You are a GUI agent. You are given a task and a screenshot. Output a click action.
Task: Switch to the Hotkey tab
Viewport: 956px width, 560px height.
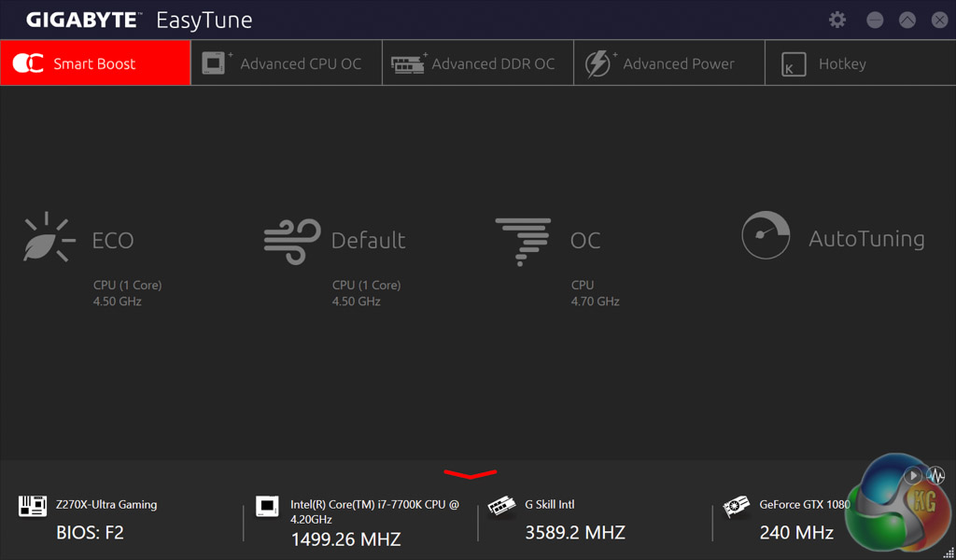click(840, 63)
